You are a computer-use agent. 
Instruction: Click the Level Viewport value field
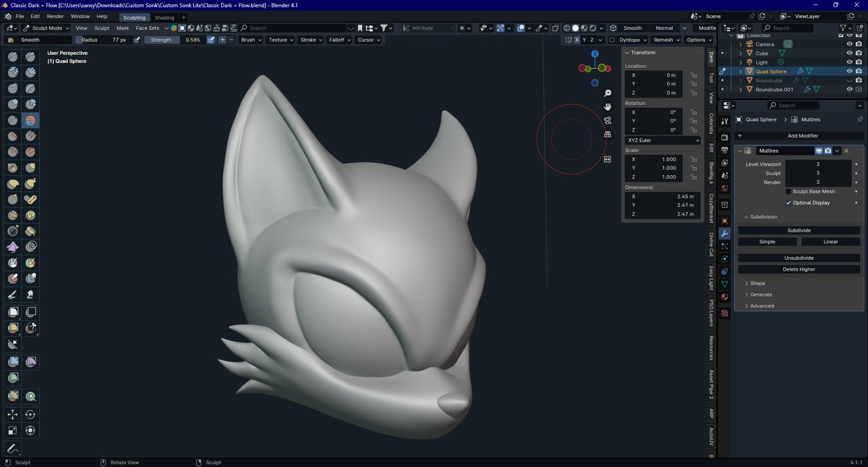pyautogui.click(x=818, y=164)
